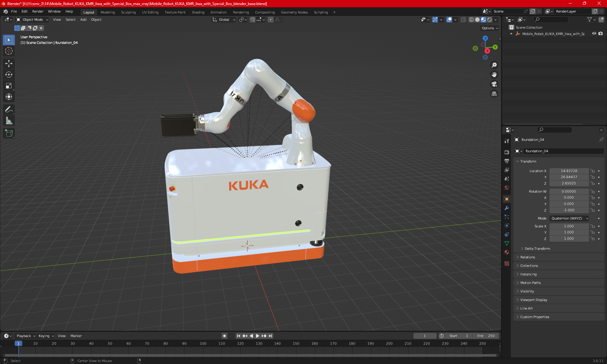Click the blue Z axis on navigation gizmo

pyautogui.click(x=485, y=38)
